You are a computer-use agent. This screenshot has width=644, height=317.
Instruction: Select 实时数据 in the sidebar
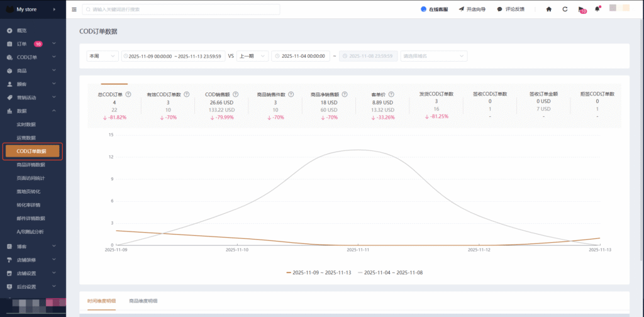(x=26, y=125)
